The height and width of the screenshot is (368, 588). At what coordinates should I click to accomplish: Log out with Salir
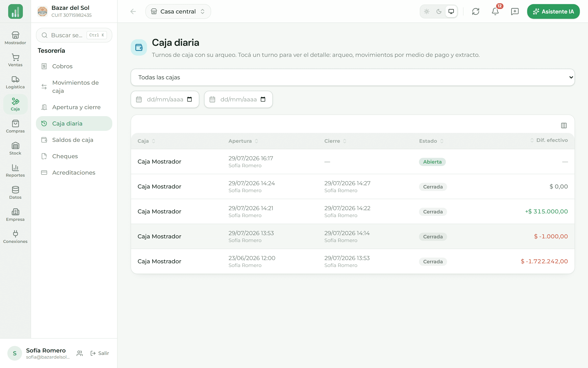[100, 353]
